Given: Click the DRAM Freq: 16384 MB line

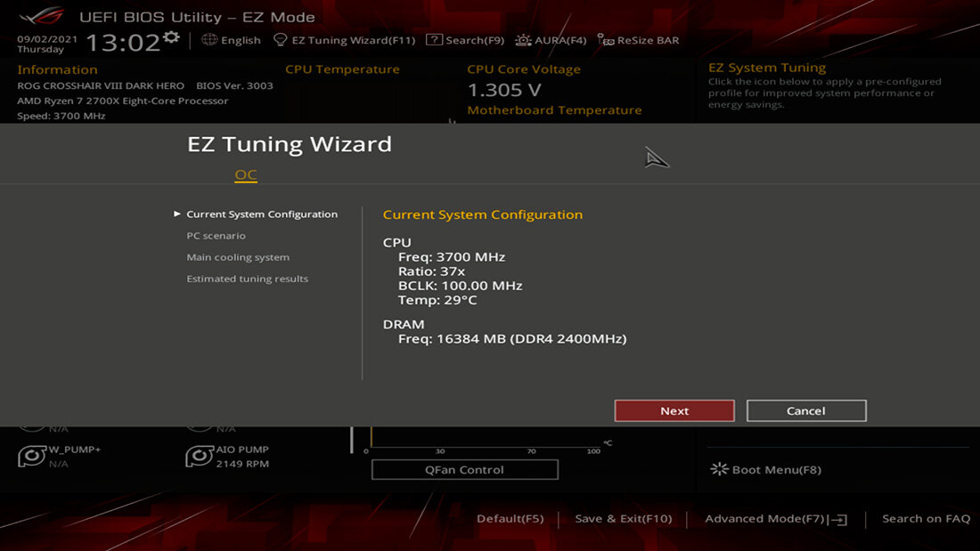Looking at the screenshot, I should tap(512, 338).
